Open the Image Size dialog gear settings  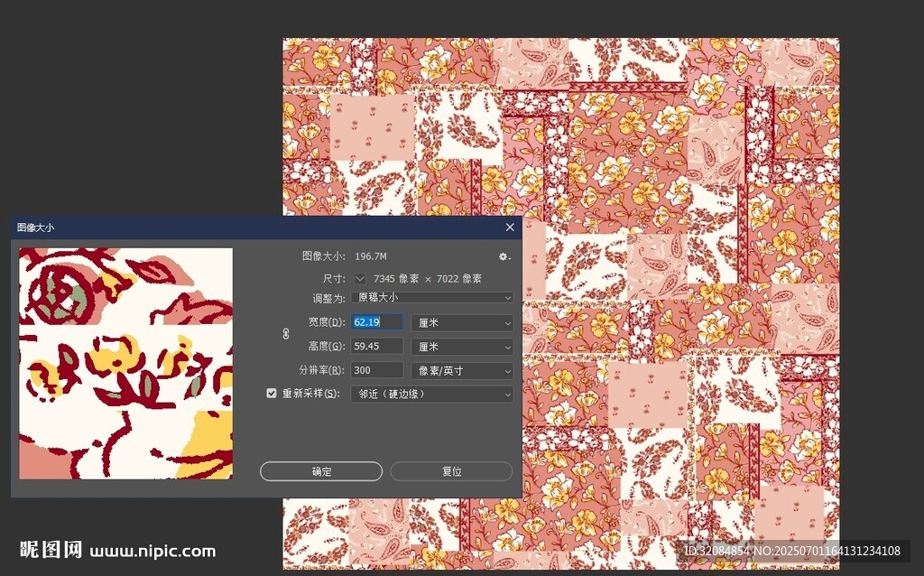coord(505,256)
